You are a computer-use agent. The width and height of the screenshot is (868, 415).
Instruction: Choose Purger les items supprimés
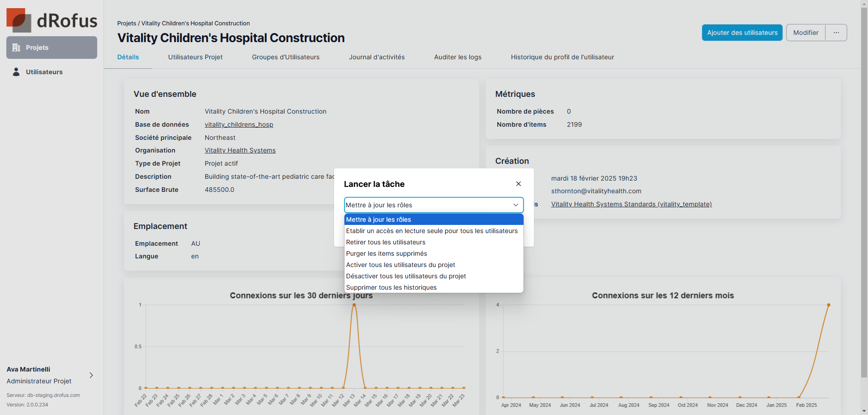point(387,253)
